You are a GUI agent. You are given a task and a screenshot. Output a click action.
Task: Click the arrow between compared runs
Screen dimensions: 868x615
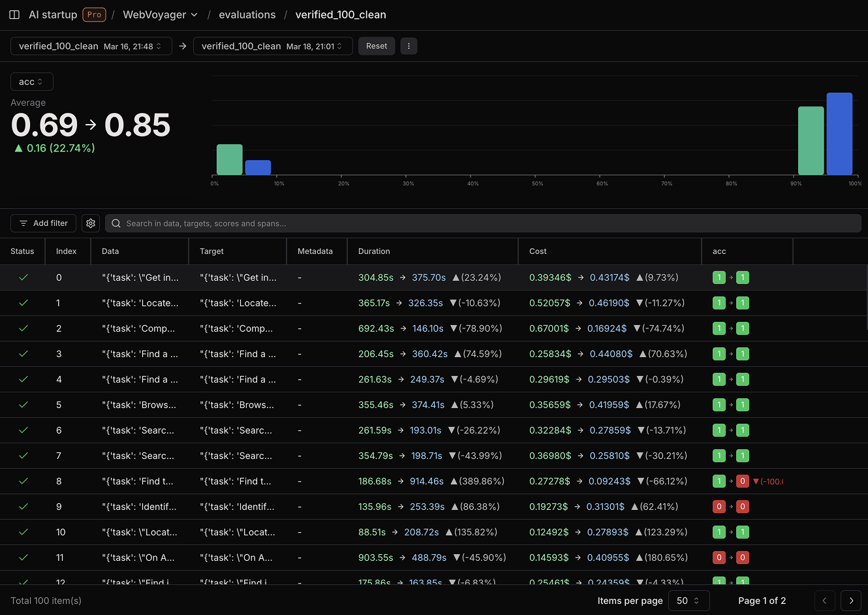click(x=183, y=46)
